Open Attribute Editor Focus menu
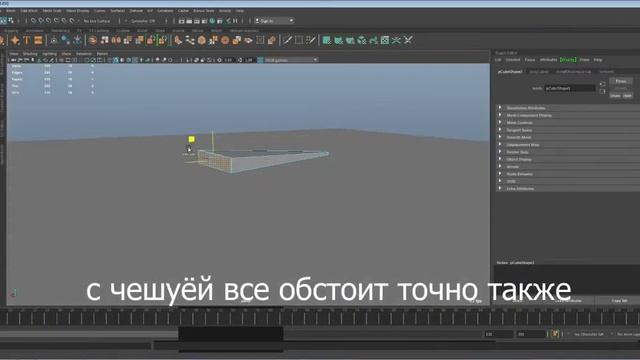 click(529, 60)
